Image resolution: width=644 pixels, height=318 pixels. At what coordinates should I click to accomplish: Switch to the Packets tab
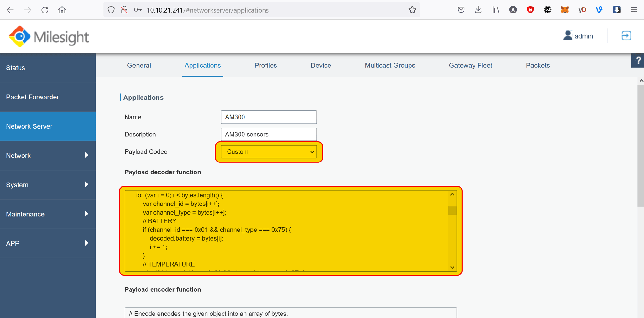(x=538, y=65)
